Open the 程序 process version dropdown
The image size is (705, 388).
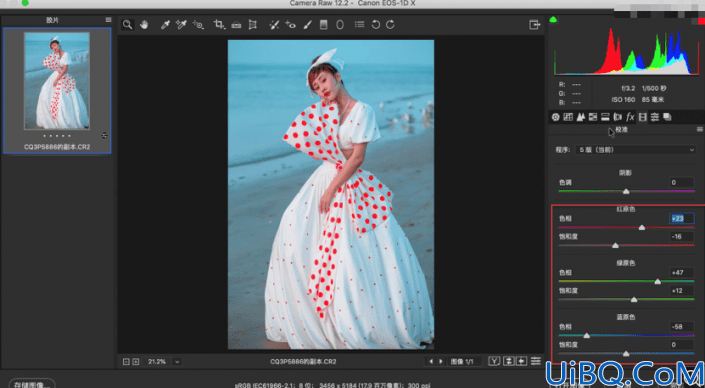(635, 150)
